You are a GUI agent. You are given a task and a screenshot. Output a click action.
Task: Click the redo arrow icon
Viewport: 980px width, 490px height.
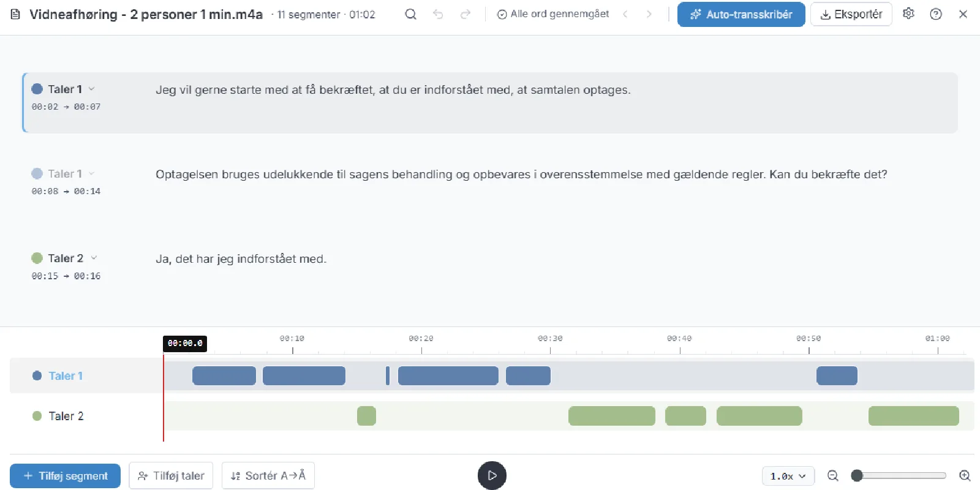coord(466,14)
